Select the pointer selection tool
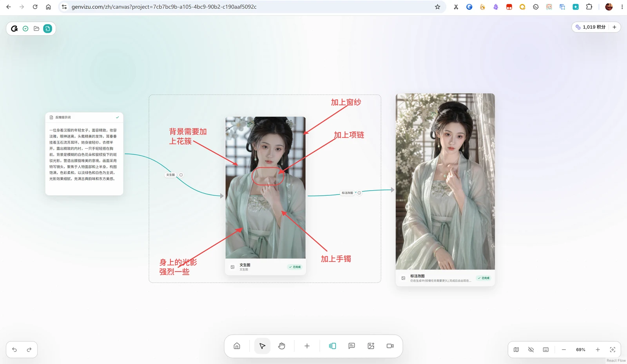Image resolution: width=627 pixels, height=364 pixels. tap(263, 346)
